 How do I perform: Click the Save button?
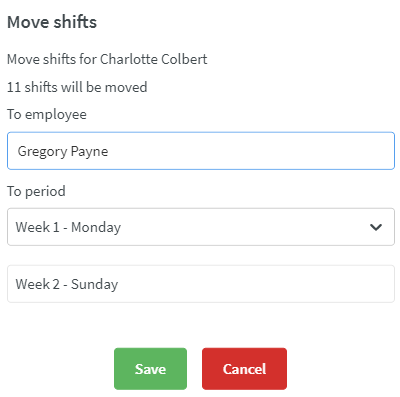[x=150, y=369]
